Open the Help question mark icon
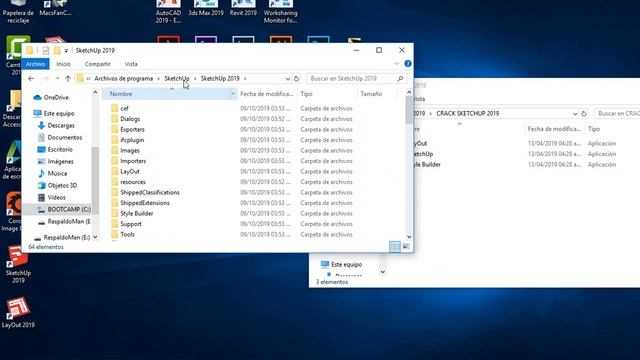This screenshot has height=360, width=640. point(407,64)
